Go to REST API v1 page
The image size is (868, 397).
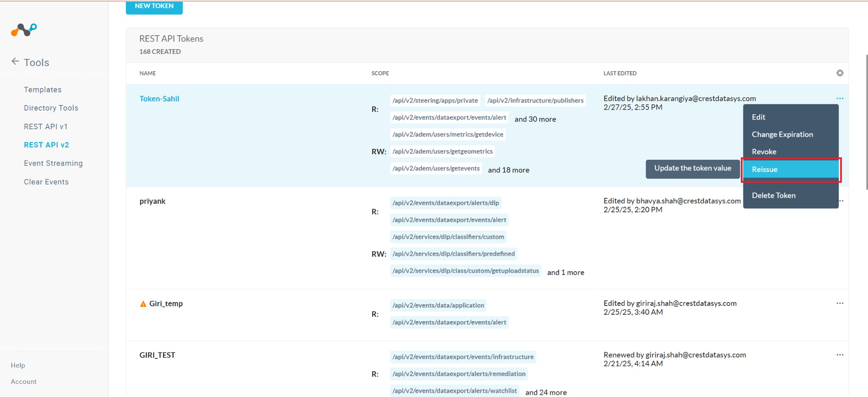coord(46,126)
